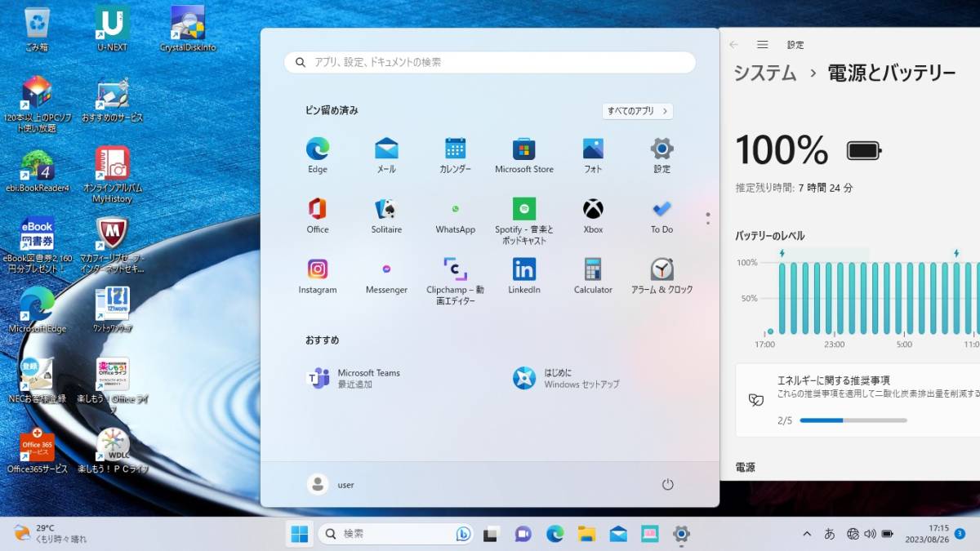Click the Windows Start button
This screenshot has height=551, width=980.
click(300, 534)
